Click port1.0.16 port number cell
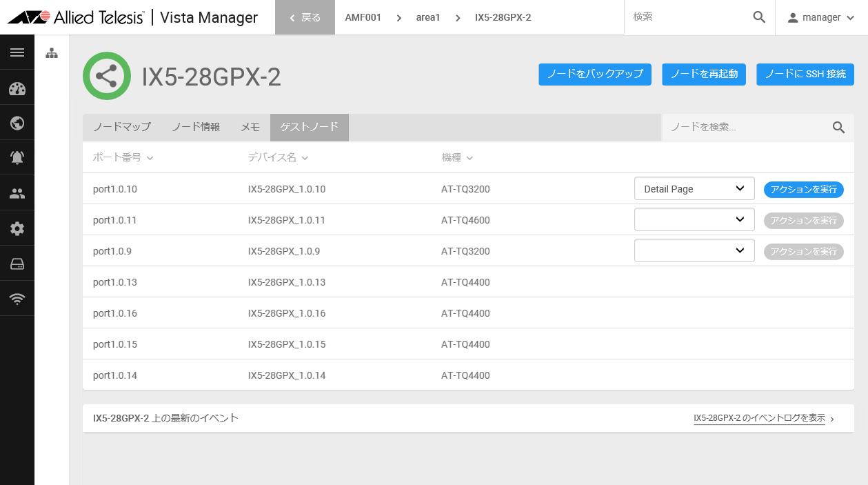This screenshot has width=868, height=485. (x=115, y=313)
